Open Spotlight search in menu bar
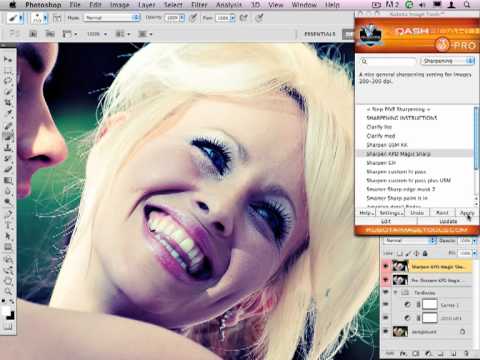 pos(467,5)
